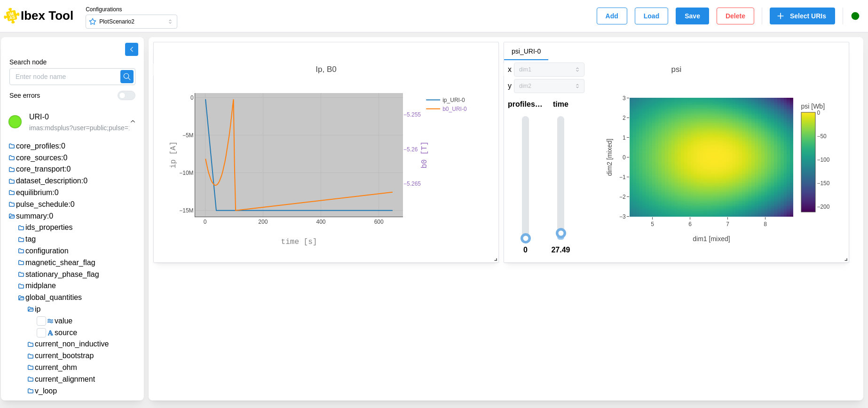Image resolution: width=868 pixels, height=408 pixels.
Task: Click folder icon next to tag
Action: (21, 239)
